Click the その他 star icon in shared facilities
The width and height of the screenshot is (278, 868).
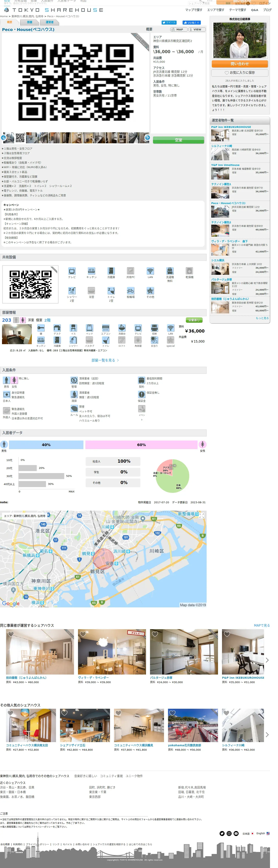point(150,291)
